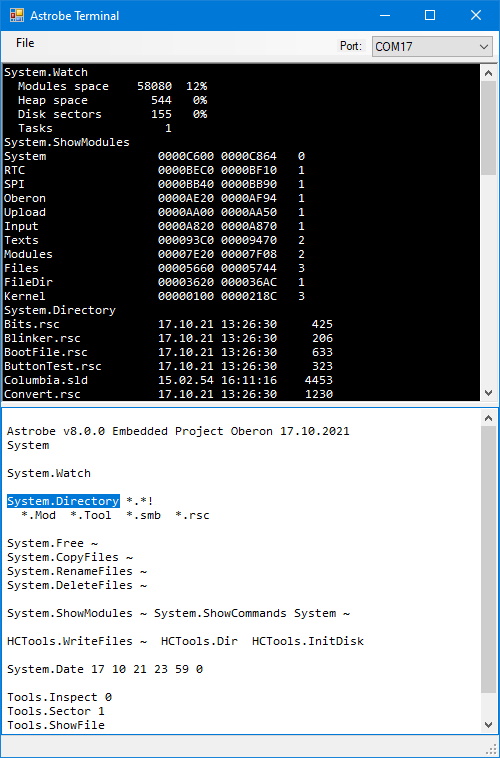This screenshot has width=500, height=758.
Task: Click the lower pane scroll-down arrow
Action: [x=488, y=725]
